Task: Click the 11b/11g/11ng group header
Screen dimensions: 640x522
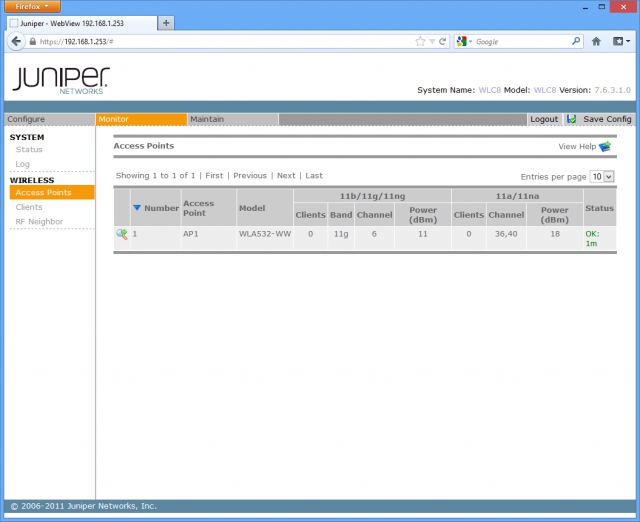Action: pos(372,196)
